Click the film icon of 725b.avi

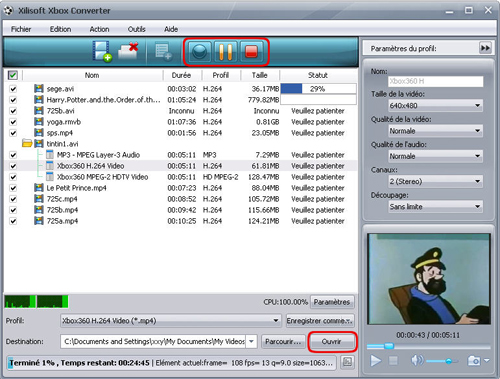point(39,111)
